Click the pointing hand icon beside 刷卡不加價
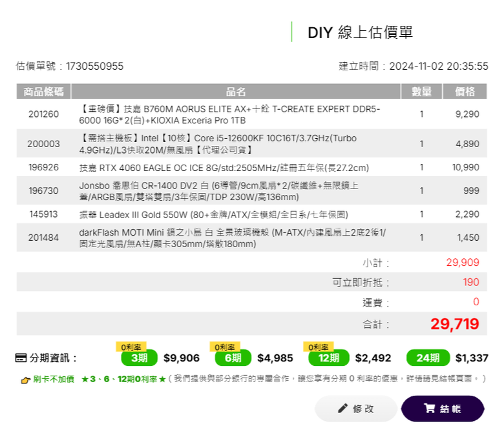The height and width of the screenshot is (437, 504). [x=25, y=380]
